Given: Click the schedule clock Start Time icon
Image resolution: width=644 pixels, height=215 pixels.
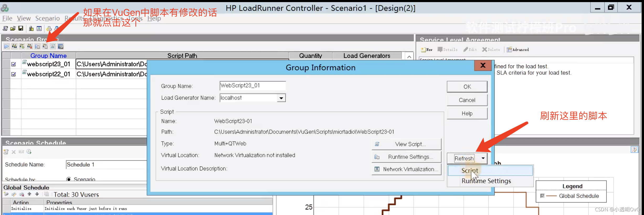Looking at the screenshot, I should point(29,152).
